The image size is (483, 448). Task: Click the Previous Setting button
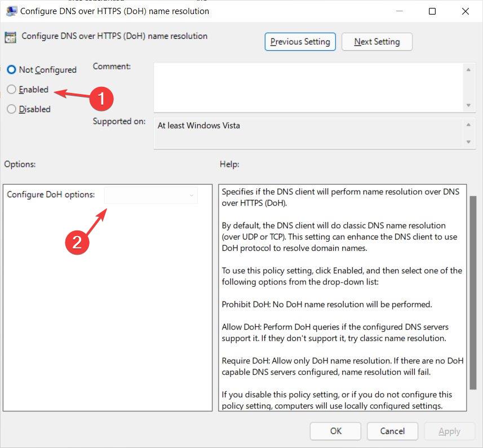pyautogui.click(x=300, y=41)
